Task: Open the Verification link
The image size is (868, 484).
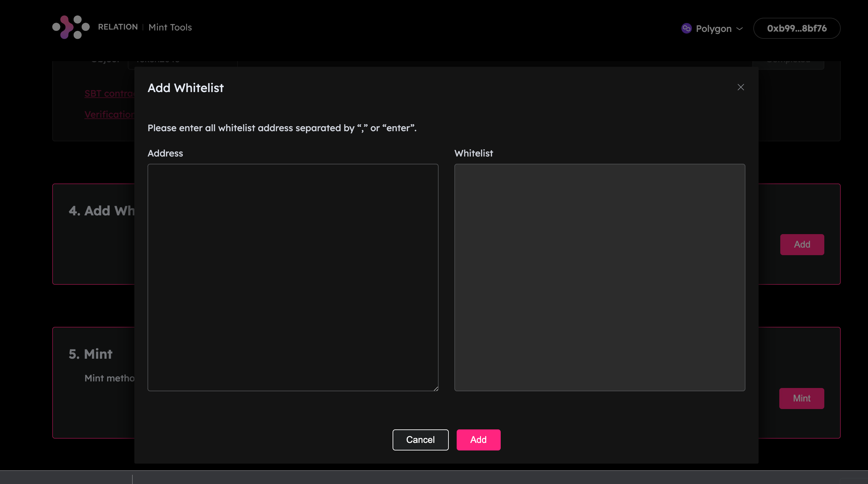Action: (x=109, y=114)
